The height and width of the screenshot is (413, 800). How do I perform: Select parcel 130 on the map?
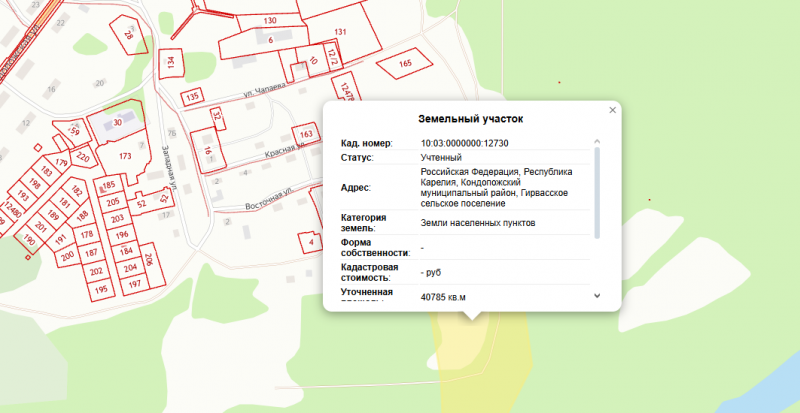pos(270,21)
